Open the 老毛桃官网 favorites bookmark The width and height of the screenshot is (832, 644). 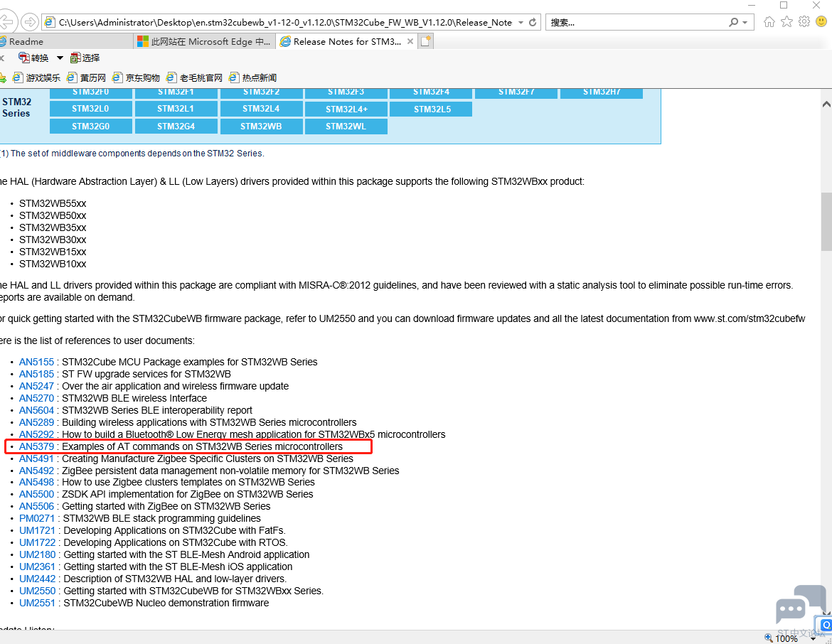click(x=194, y=78)
